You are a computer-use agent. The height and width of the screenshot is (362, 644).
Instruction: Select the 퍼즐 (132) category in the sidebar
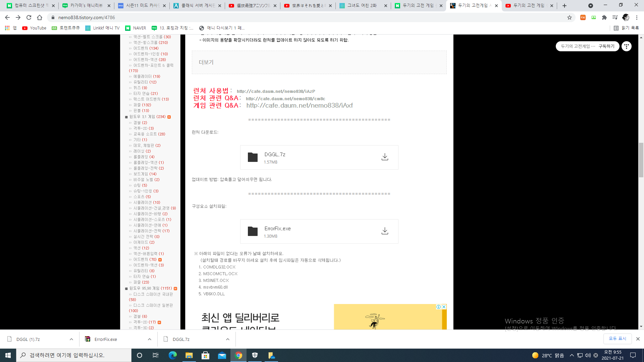[142, 105]
